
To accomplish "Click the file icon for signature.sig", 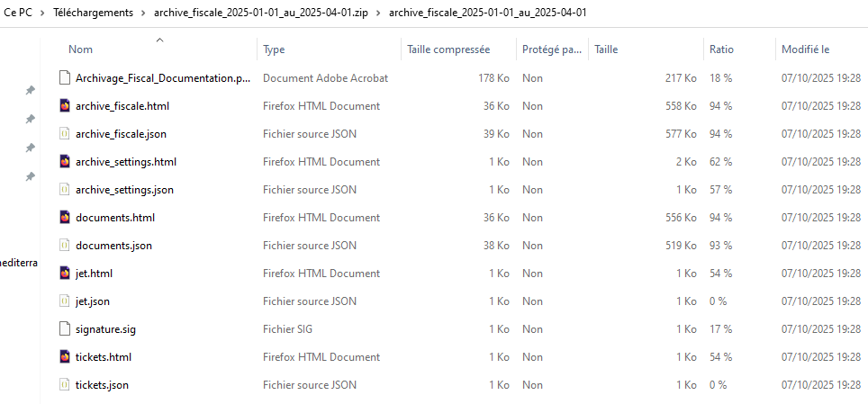I will [x=65, y=329].
